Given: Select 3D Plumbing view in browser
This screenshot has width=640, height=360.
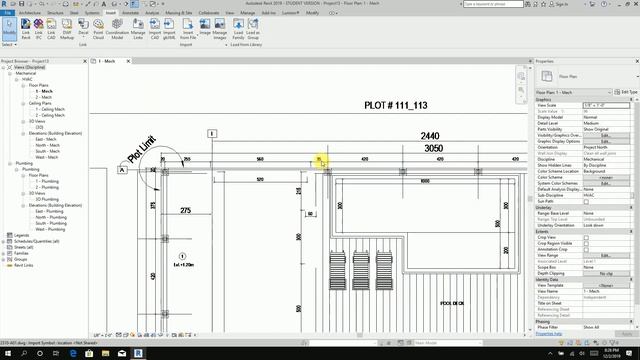Looking at the screenshot, I should [47, 200].
